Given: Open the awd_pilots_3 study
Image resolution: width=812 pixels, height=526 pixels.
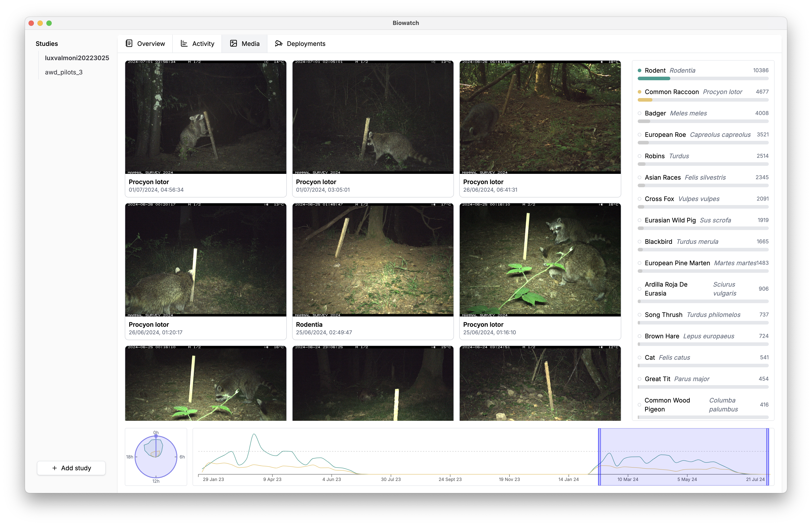Looking at the screenshot, I should click(64, 72).
